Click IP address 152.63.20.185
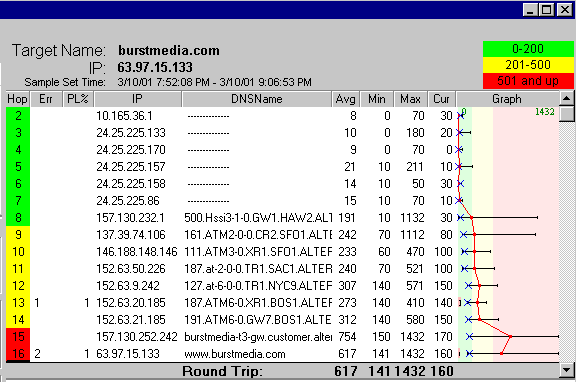The width and height of the screenshot is (576, 382). coord(131,303)
